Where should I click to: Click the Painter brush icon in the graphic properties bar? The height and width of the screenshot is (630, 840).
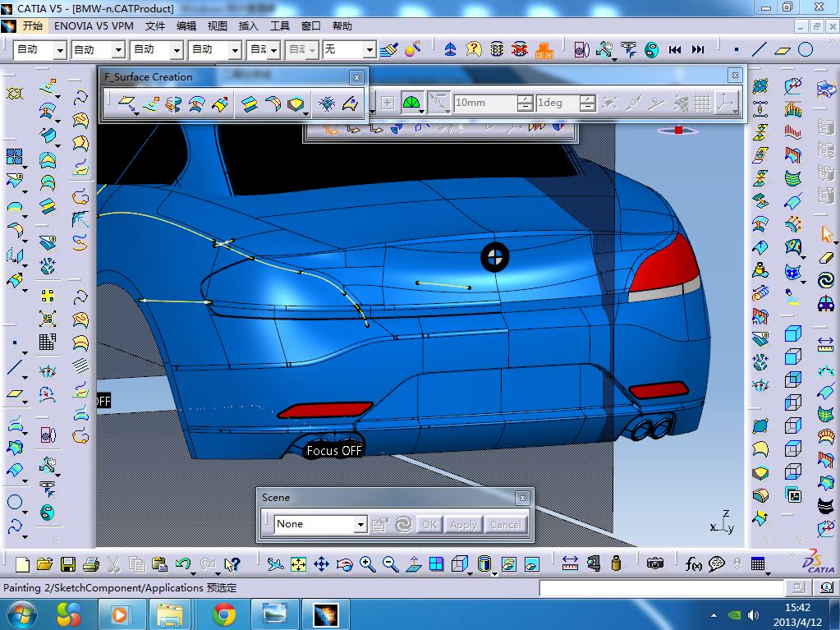click(x=390, y=50)
